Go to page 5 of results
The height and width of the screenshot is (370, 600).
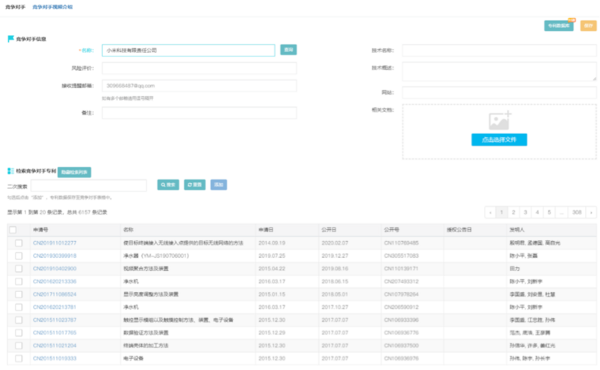point(549,212)
